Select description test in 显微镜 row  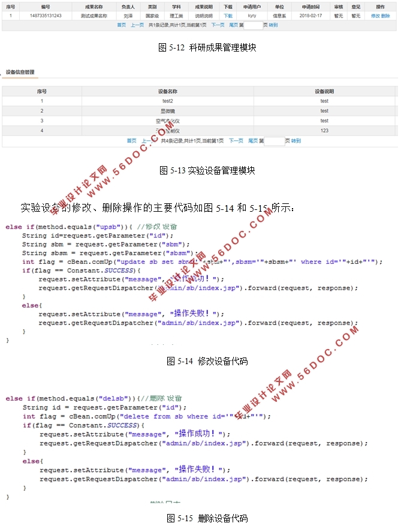point(324,111)
